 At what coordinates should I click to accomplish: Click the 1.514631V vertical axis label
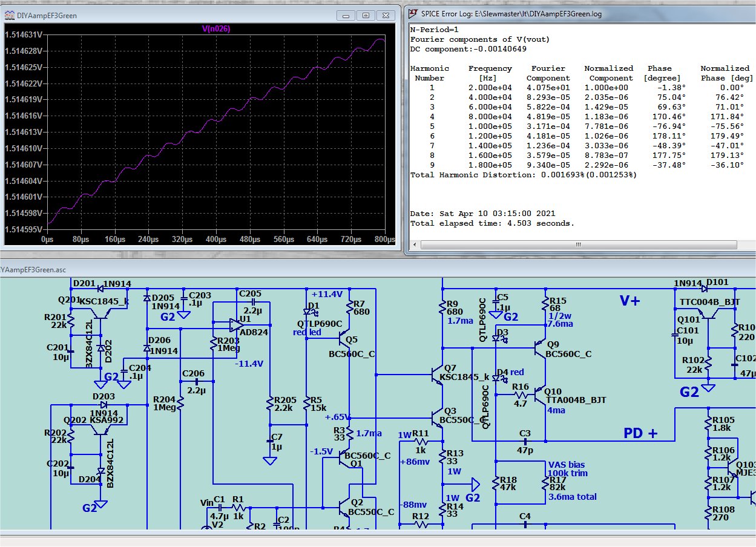(x=24, y=35)
